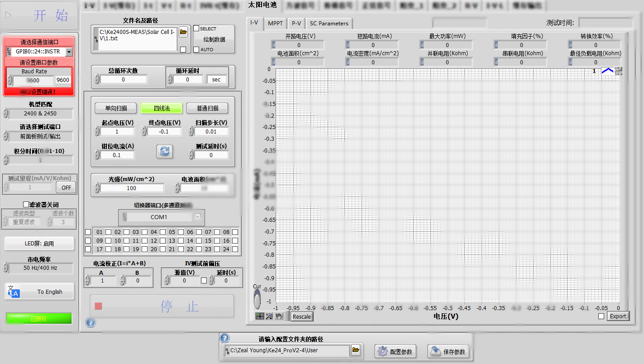Click the Rescale button
644x364 pixels.
pos(302,316)
